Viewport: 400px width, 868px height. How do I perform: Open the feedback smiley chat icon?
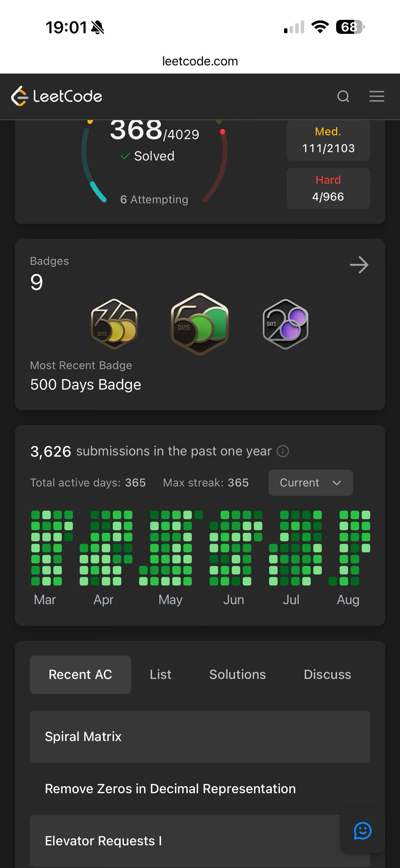tap(362, 831)
